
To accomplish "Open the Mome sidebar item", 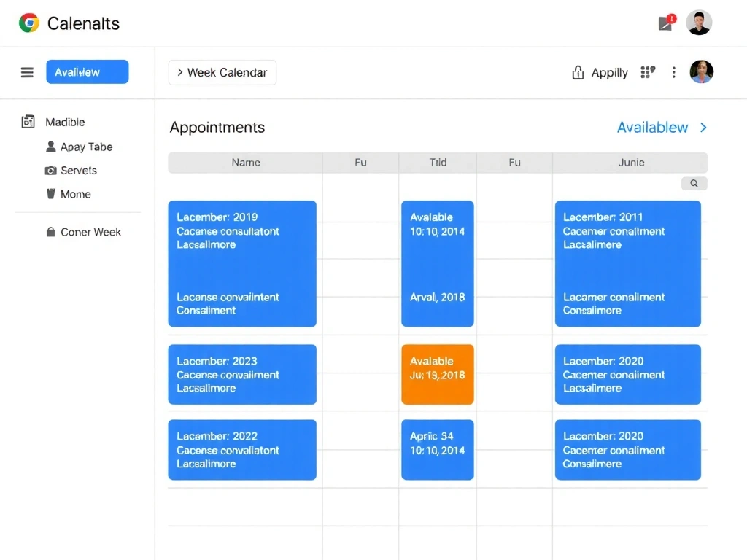I will coord(75,194).
